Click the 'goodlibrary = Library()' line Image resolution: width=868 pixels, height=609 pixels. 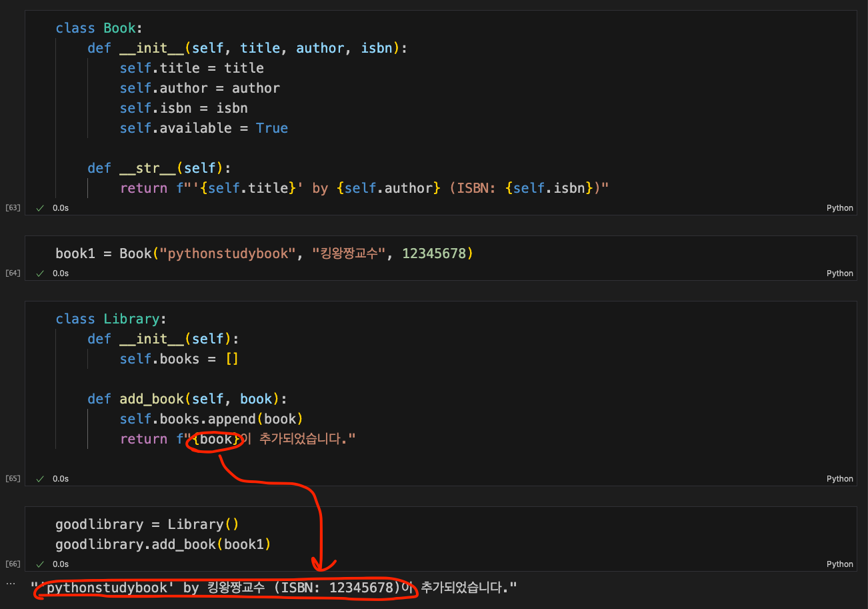pos(147,524)
